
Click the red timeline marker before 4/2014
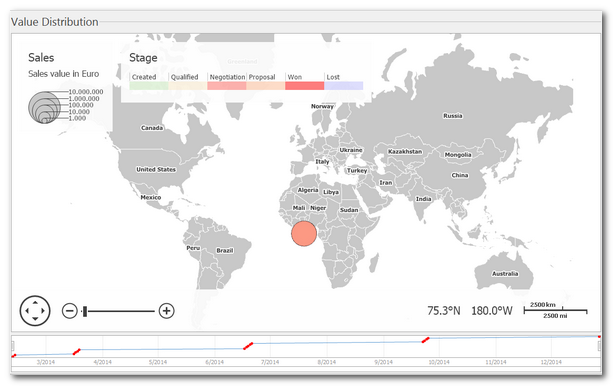pyautogui.click(x=77, y=352)
